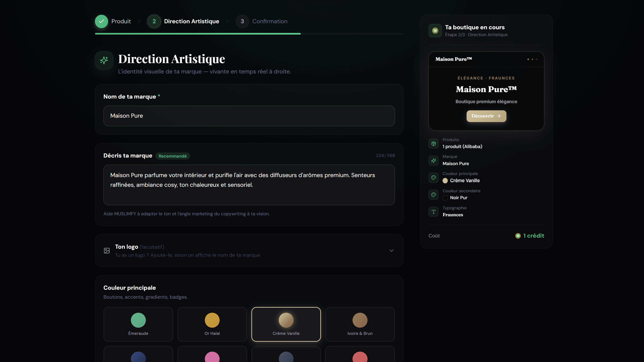Click the image icon next to Ton logo
The width and height of the screenshot is (644, 362).
(x=107, y=251)
